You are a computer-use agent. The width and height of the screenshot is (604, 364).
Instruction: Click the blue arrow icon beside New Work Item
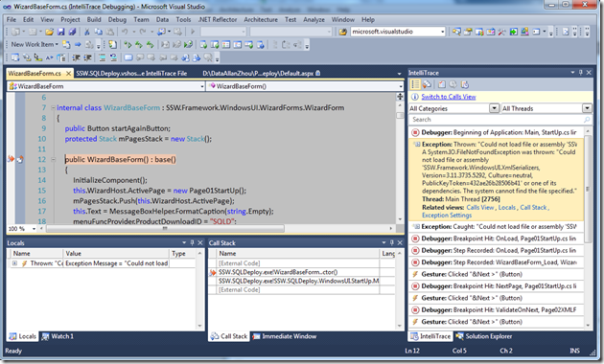tap(78, 45)
